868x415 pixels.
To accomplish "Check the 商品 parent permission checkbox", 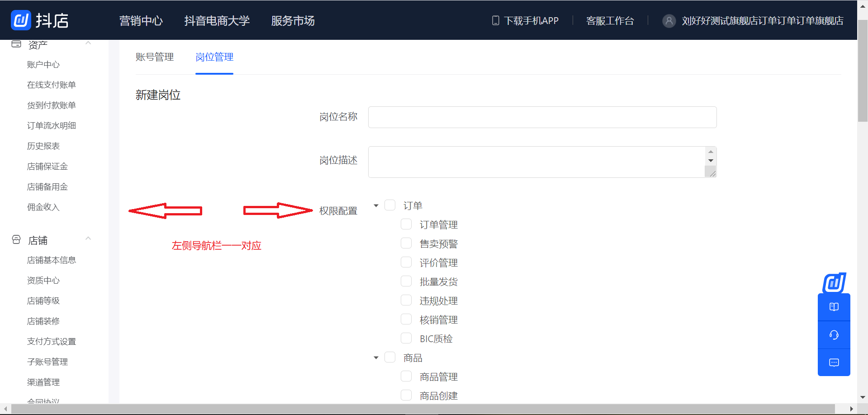I will (x=390, y=357).
